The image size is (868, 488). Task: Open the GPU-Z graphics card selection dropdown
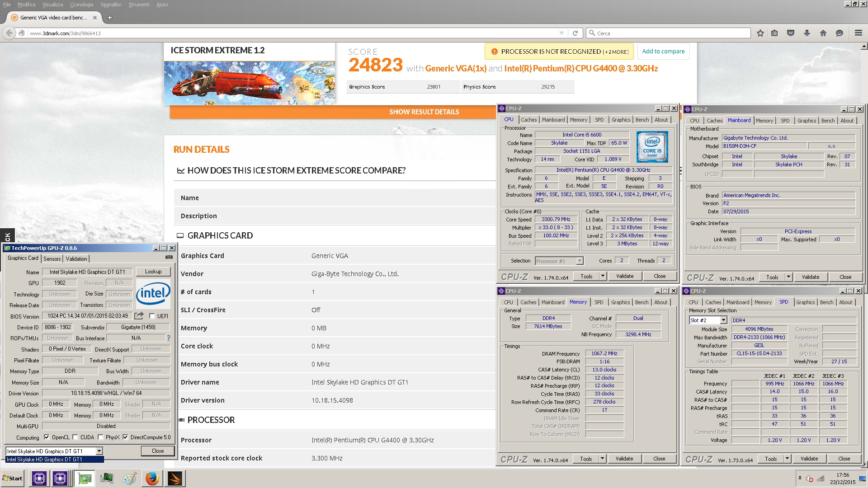[99, 451]
